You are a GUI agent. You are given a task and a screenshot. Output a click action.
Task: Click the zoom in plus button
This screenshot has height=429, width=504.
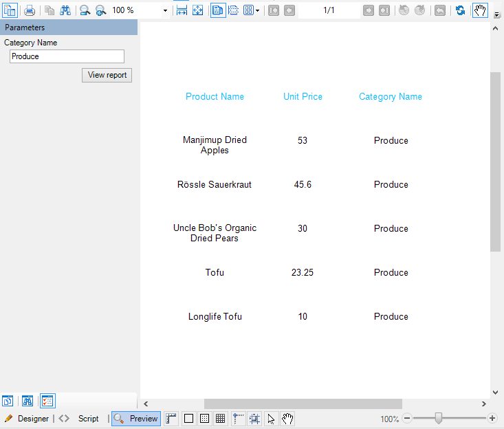point(492,419)
